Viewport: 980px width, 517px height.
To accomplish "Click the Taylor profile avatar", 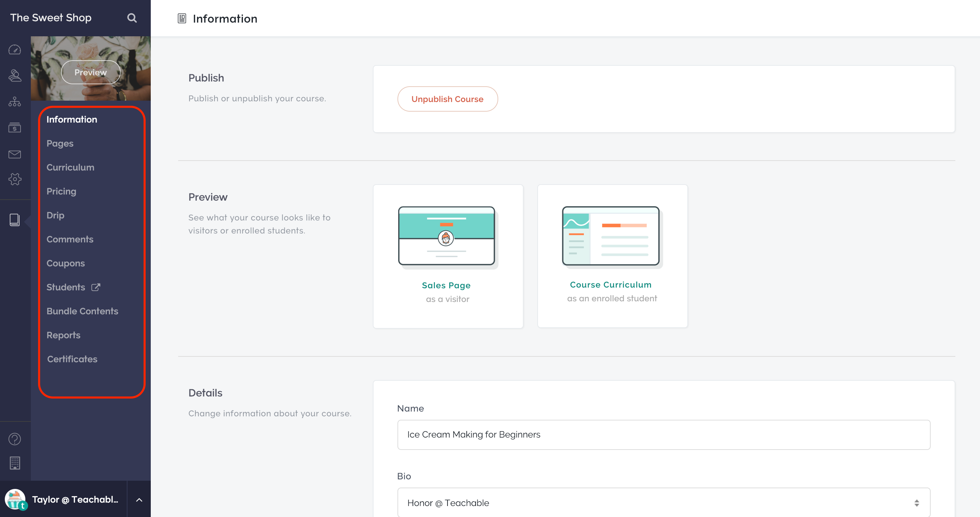I will tap(15, 499).
